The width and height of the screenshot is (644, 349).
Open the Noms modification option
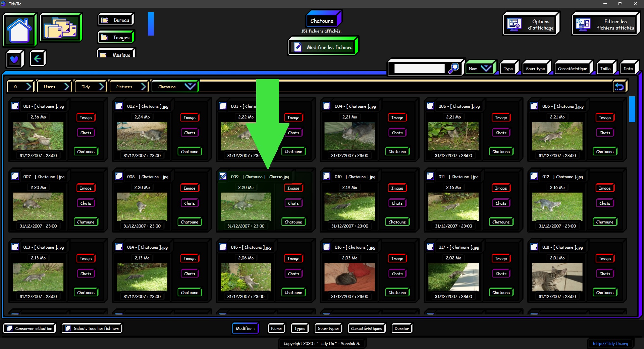coord(276,328)
